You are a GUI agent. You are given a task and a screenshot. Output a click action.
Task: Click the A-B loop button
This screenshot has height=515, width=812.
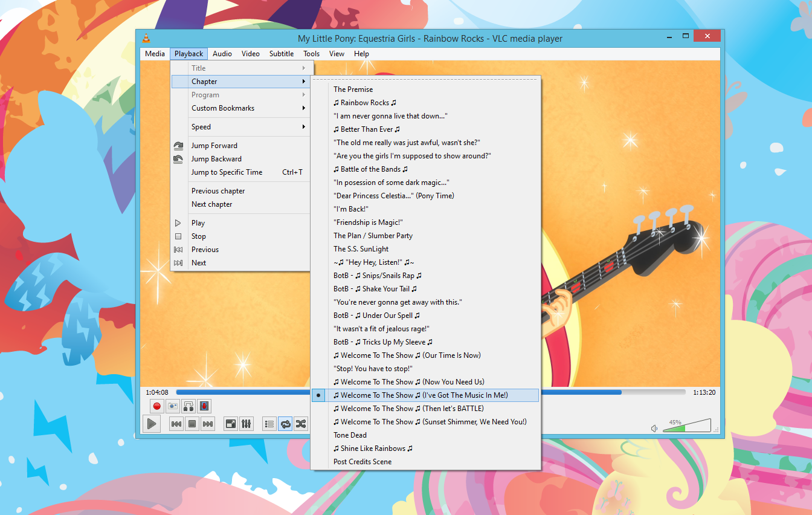[188, 406]
